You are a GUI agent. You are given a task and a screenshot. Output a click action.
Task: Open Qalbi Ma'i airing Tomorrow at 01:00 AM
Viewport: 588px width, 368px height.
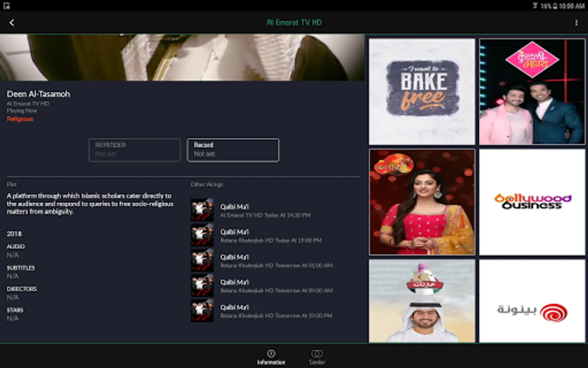[x=276, y=260]
